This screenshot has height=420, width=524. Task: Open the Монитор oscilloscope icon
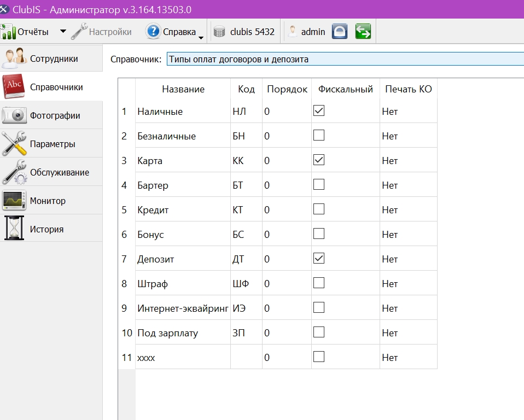(14, 201)
